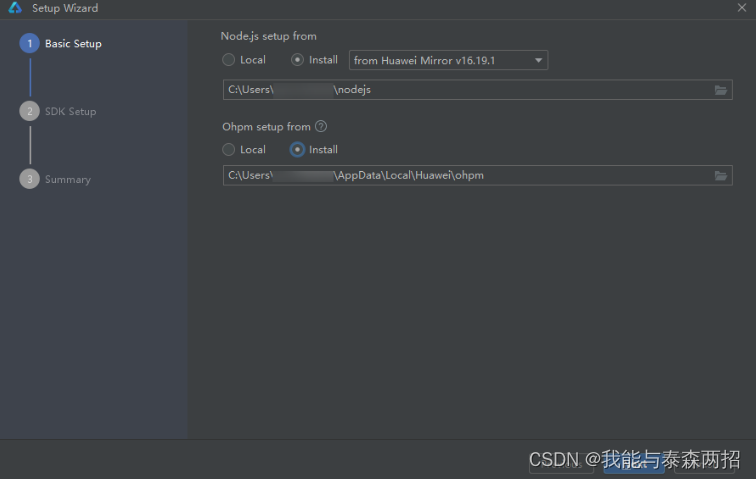Go to Summary step
The width and height of the screenshot is (756, 479).
click(55, 179)
